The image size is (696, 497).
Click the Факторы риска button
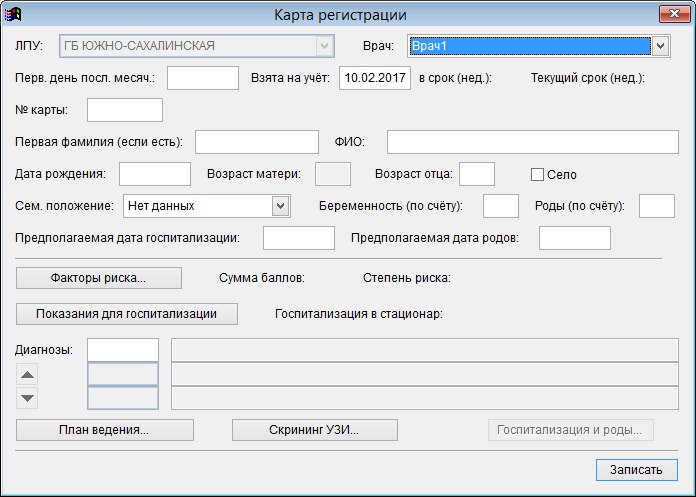(98, 278)
